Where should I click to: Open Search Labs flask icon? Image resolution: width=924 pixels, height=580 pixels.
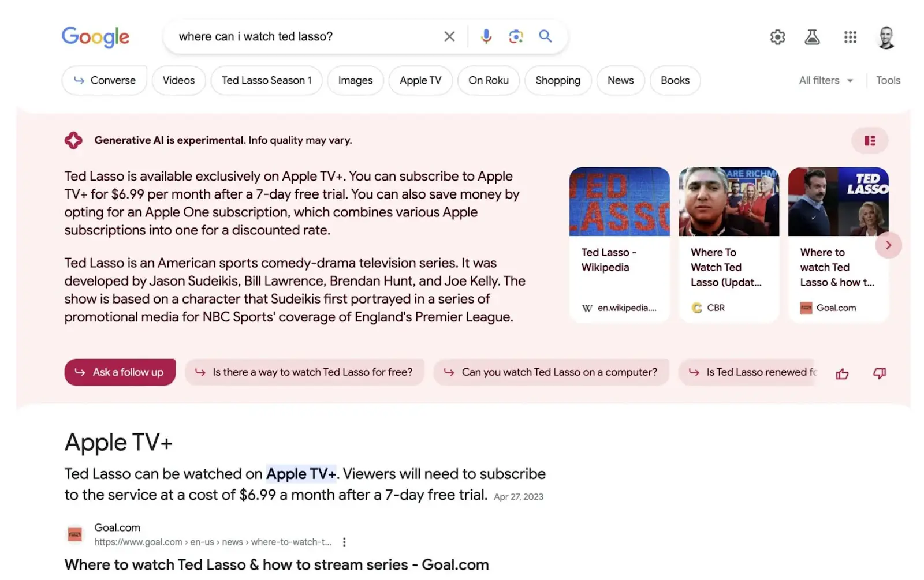[813, 38]
